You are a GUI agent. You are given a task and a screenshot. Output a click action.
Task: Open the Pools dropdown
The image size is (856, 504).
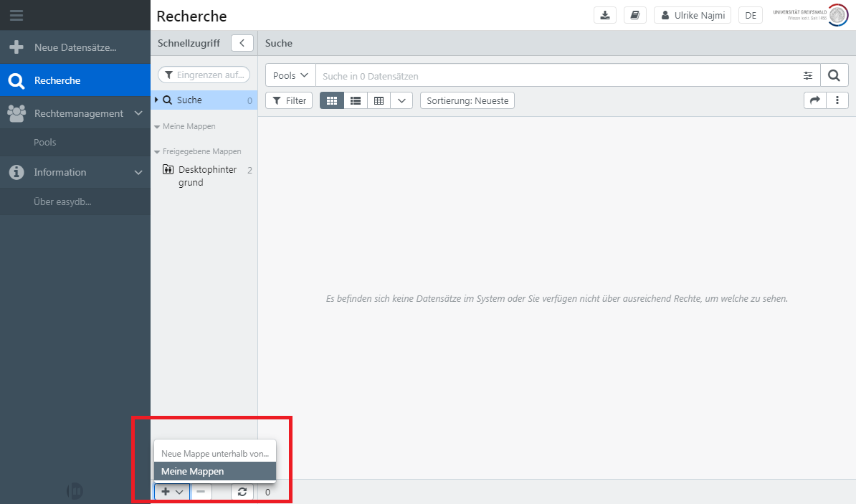pyautogui.click(x=290, y=75)
